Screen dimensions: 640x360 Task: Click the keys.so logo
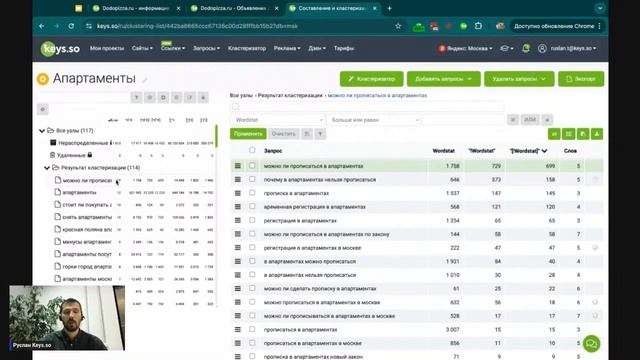pyautogui.click(x=60, y=49)
